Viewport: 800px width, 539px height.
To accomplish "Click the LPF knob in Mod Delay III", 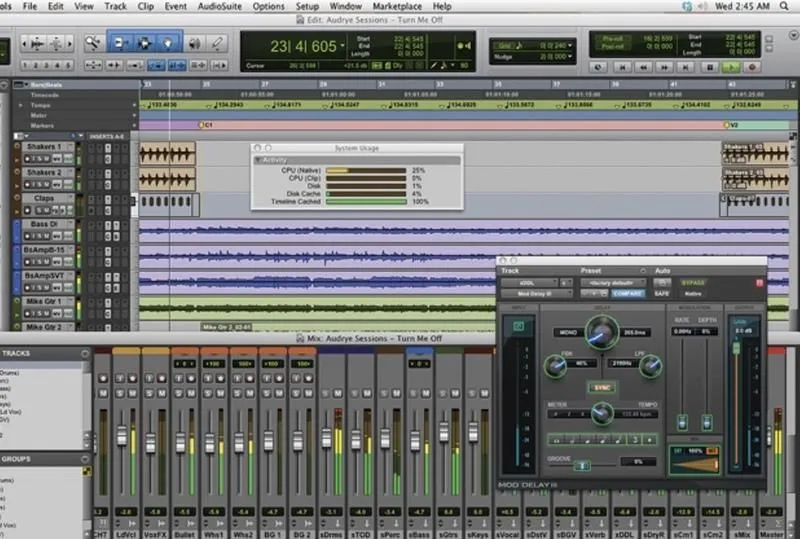I will tap(651, 366).
